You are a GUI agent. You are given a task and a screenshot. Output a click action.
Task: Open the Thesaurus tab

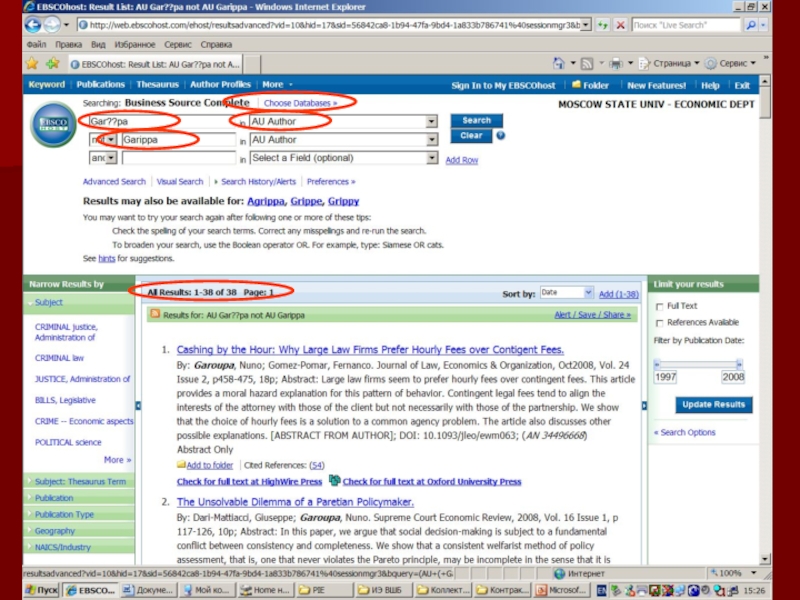point(158,85)
